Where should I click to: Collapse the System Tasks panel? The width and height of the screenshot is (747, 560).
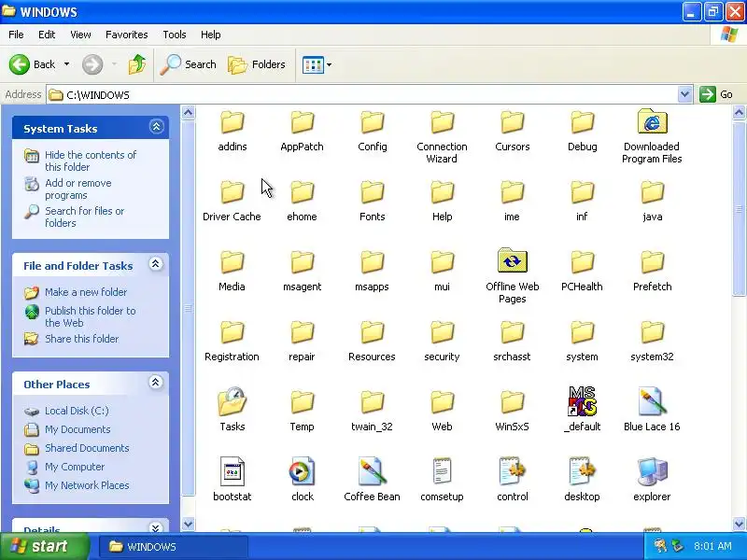pos(156,127)
